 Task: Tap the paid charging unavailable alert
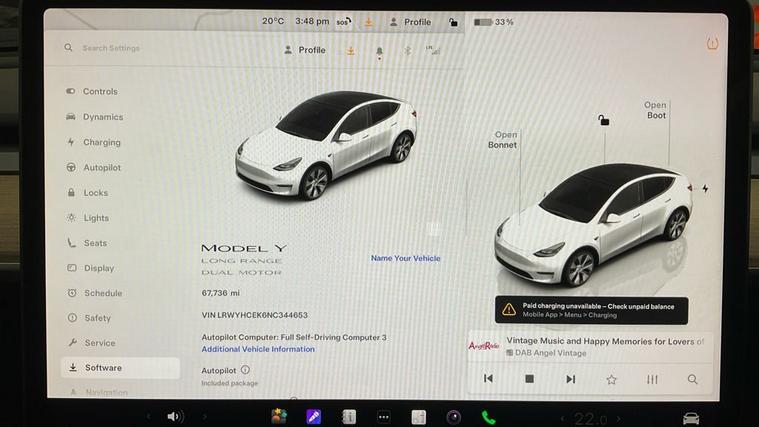pyautogui.click(x=592, y=310)
